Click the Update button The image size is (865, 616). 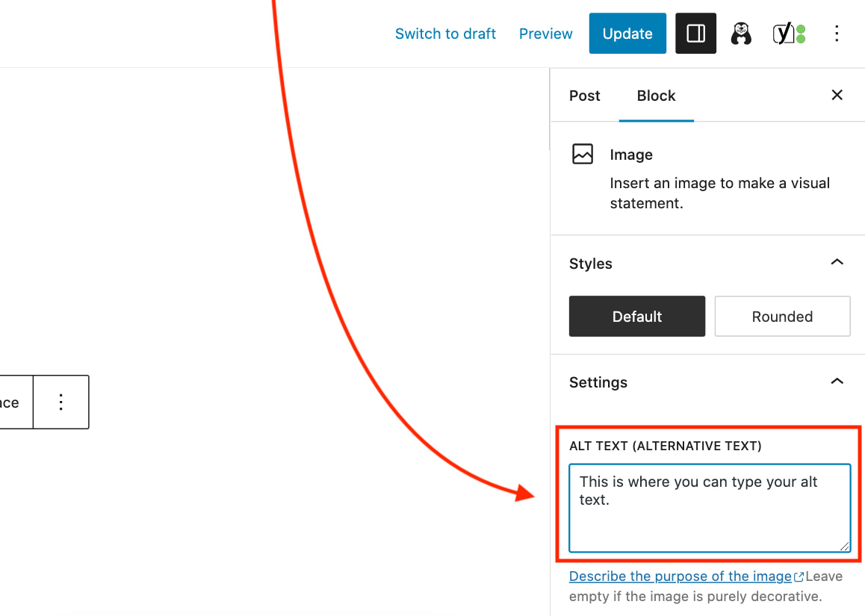pyautogui.click(x=627, y=33)
